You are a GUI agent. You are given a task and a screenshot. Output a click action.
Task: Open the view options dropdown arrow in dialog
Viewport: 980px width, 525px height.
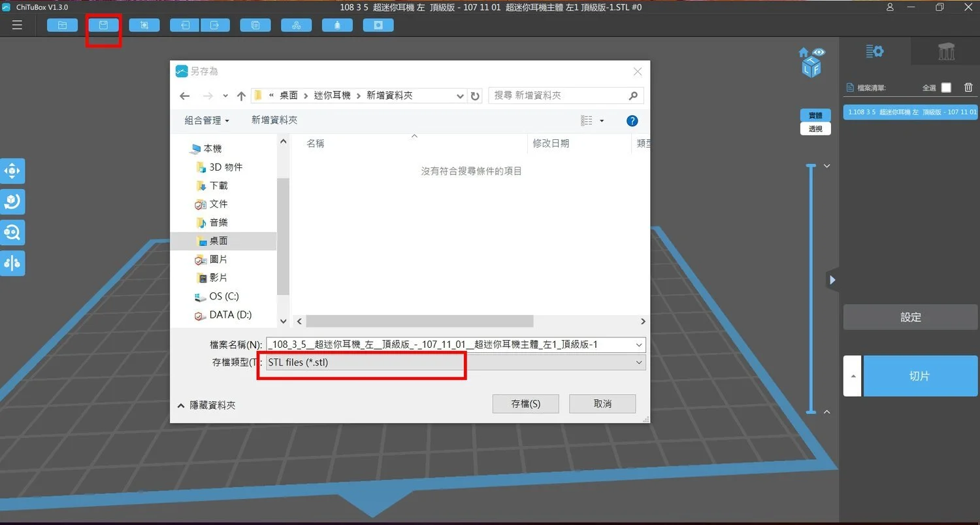(602, 121)
